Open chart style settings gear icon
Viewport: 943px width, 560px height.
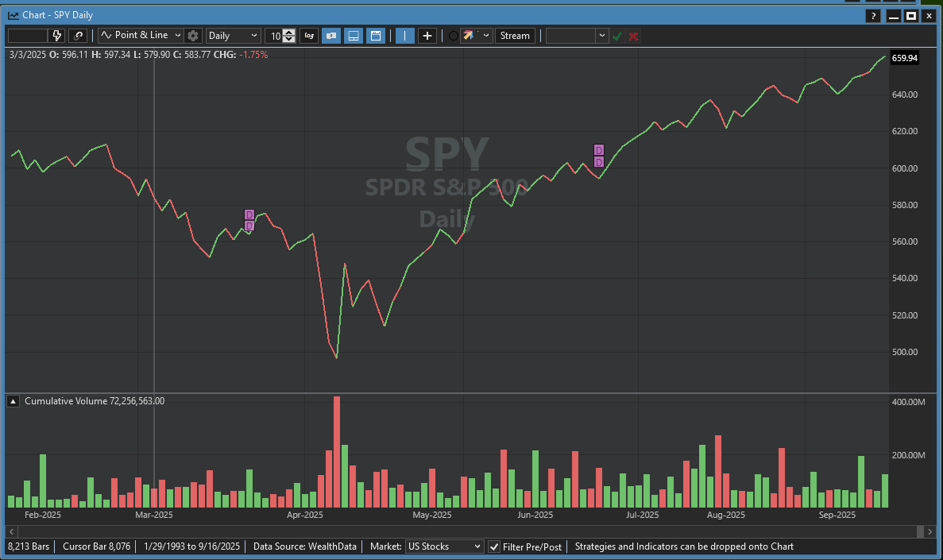[x=193, y=36]
